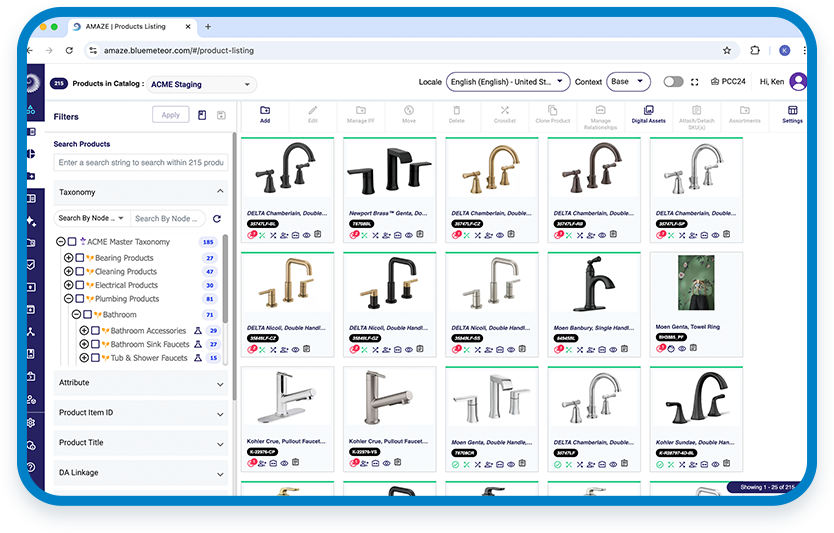
Task: Click crosslist icon on Moen Banbury product card
Action: tap(580, 349)
